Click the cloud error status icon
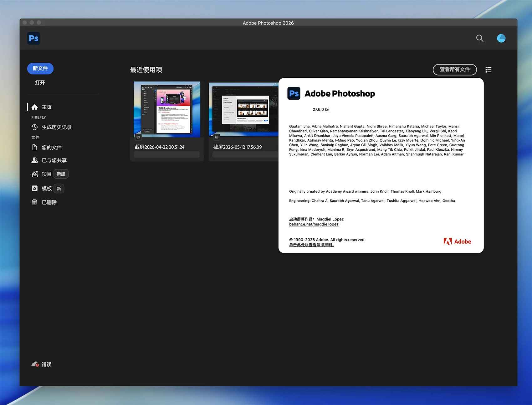The image size is (532, 405). [x=35, y=364]
